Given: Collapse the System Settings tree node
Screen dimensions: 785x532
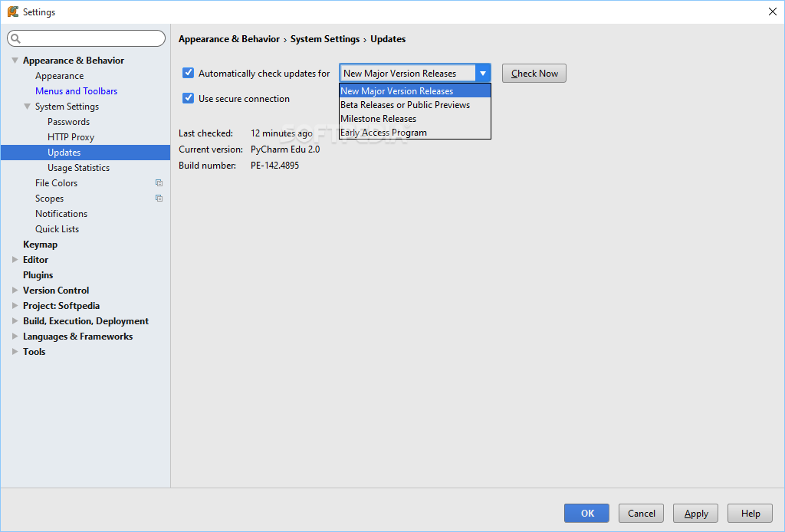Looking at the screenshot, I should coord(28,106).
